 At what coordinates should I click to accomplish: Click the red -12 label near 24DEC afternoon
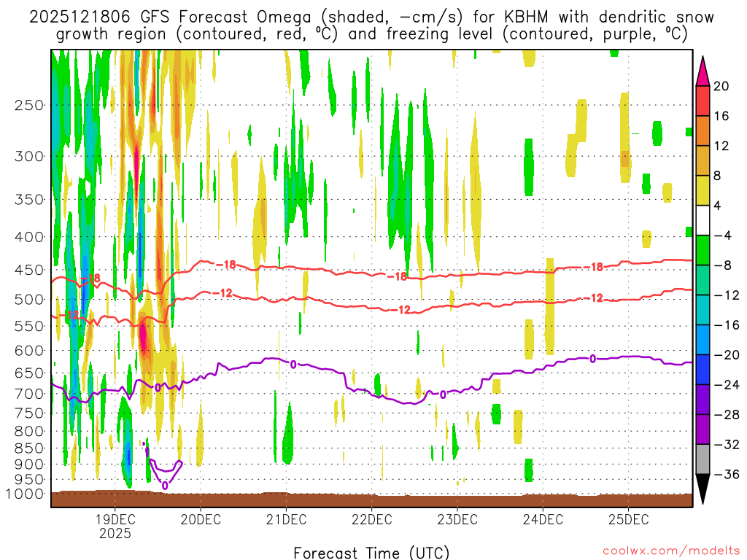(x=593, y=298)
